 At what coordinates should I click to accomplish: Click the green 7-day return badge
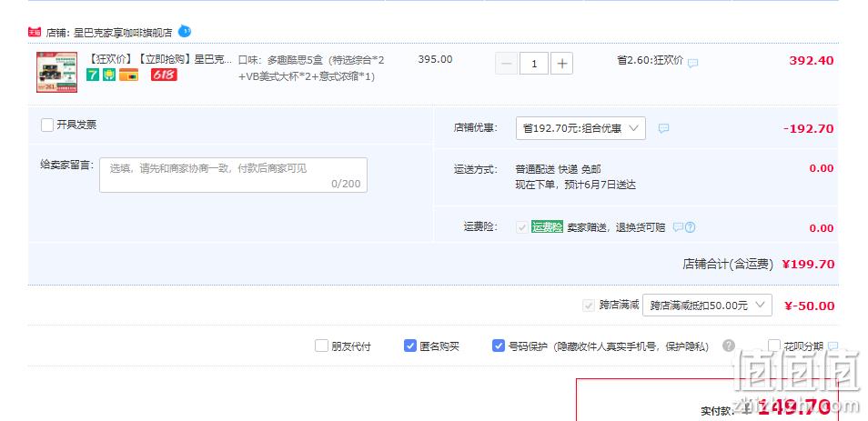(x=93, y=75)
